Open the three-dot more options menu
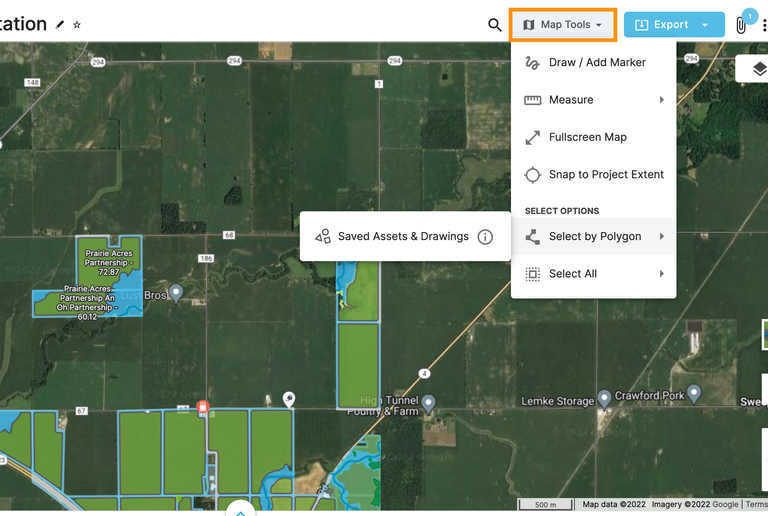Image resolution: width=768 pixels, height=516 pixels. [x=764, y=25]
